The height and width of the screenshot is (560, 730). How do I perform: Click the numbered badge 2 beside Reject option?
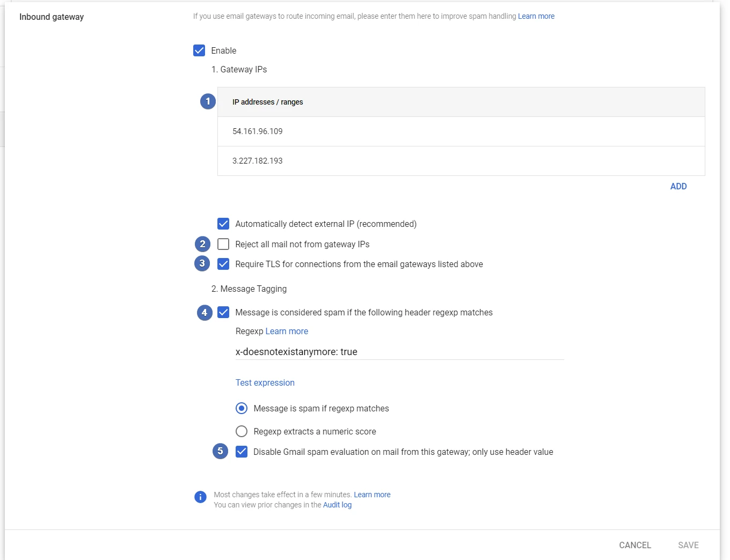coord(202,244)
